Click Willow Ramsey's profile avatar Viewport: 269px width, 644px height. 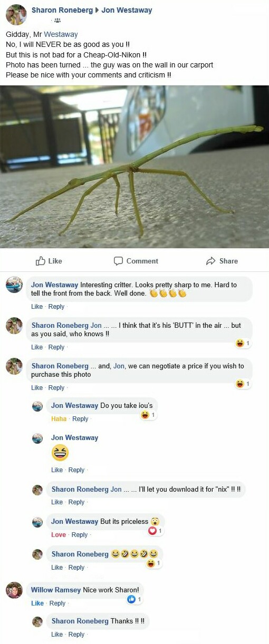14,590
